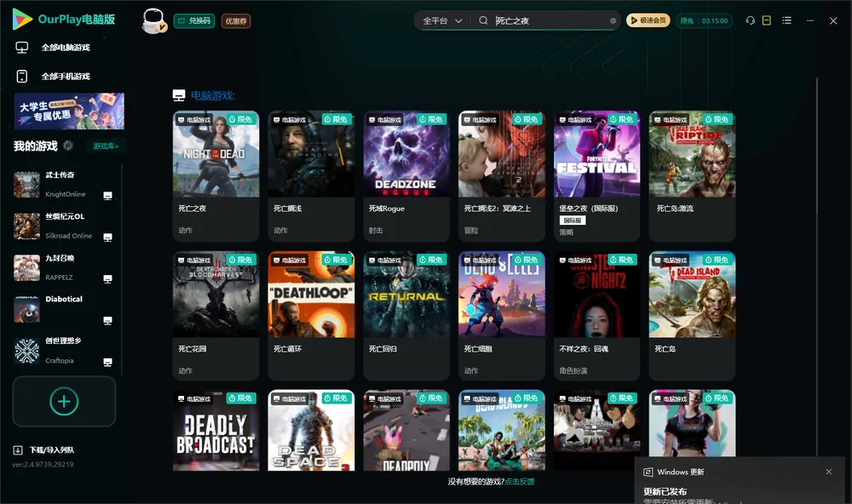Image resolution: width=852 pixels, height=504 pixels.
Task: Open the customer support headset icon
Action: pyautogui.click(x=751, y=20)
